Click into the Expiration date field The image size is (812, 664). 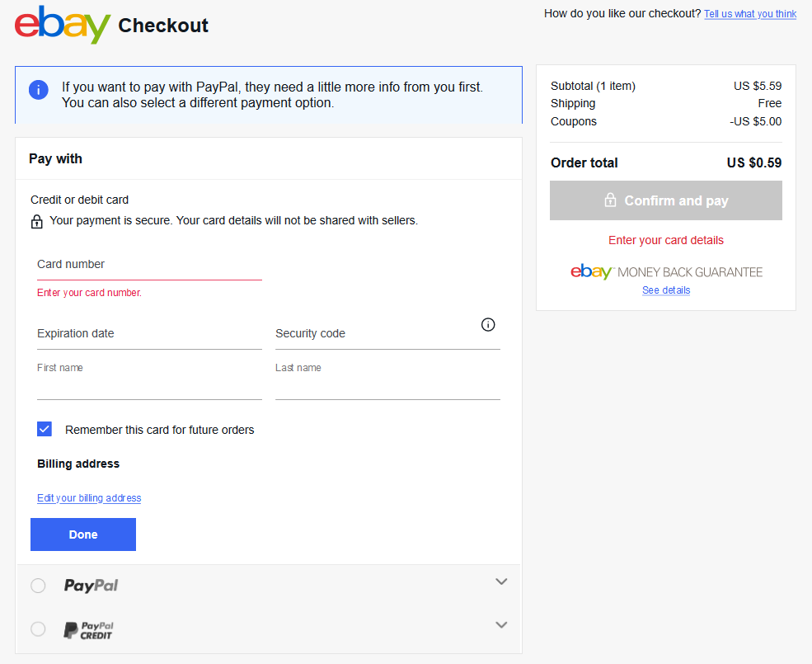pos(149,334)
